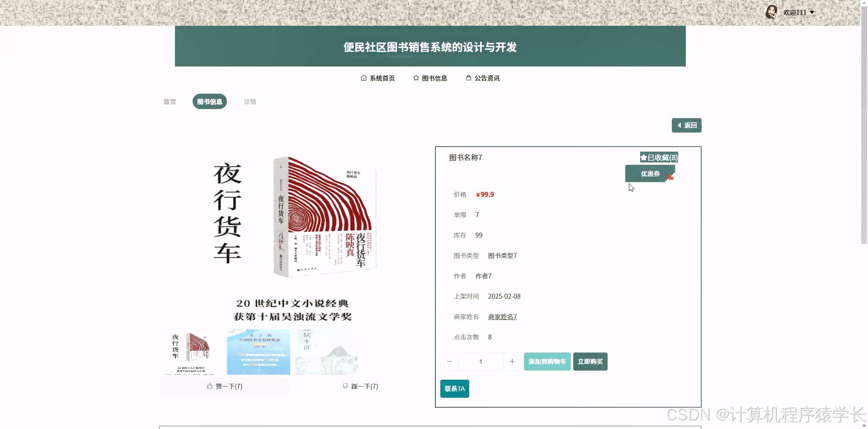868x429 pixels.
Task: Click the 详情 breadcrumb
Action: [250, 102]
